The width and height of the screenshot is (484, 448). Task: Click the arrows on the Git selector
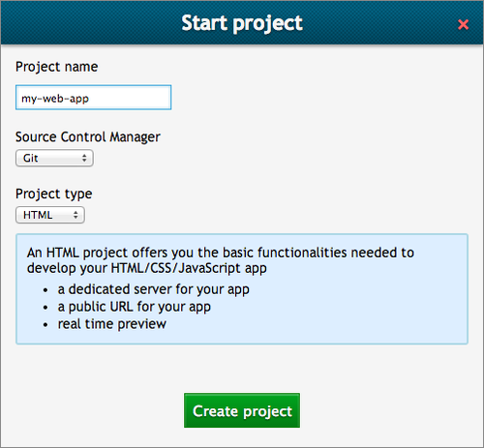click(84, 158)
